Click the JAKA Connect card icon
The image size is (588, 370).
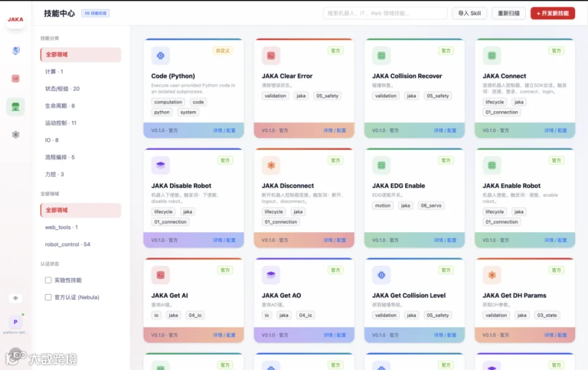(x=491, y=56)
